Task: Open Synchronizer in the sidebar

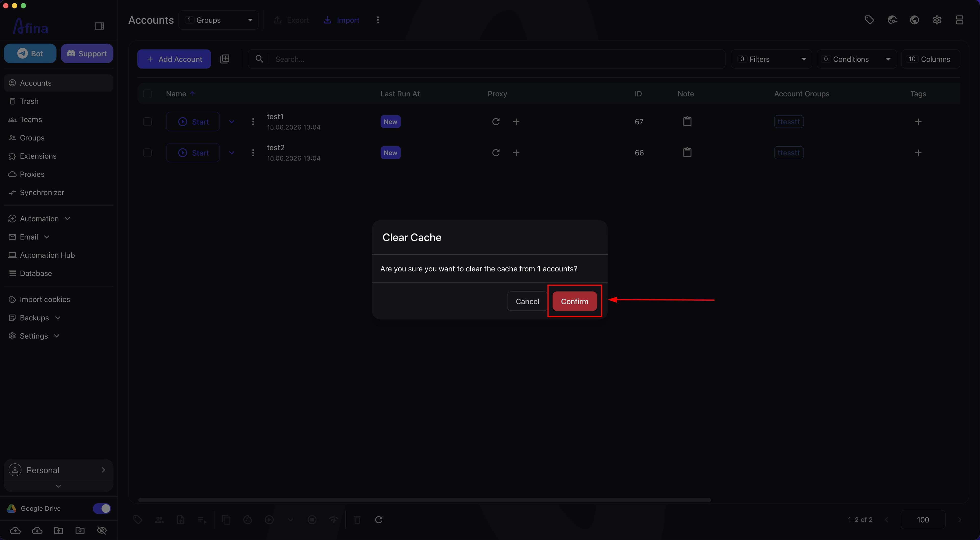Action: (59, 193)
